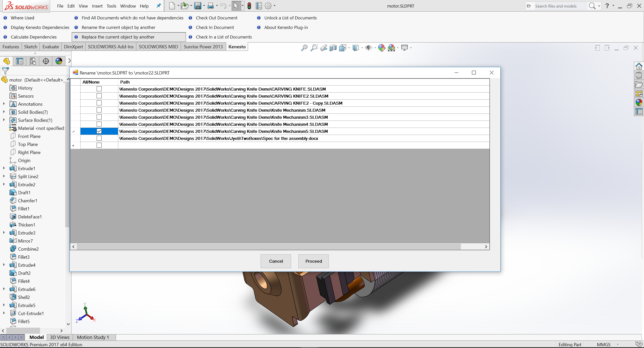644x348 pixels.
Task: Expand the Extrude1 feature node
Action: coord(4,168)
